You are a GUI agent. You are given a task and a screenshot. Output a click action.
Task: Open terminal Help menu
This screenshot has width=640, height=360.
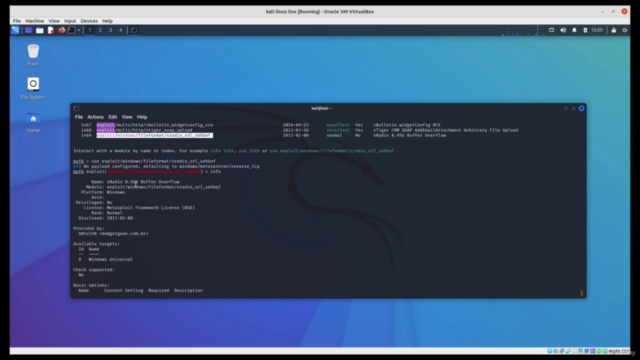pyautogui.click(x=142, y=117)
